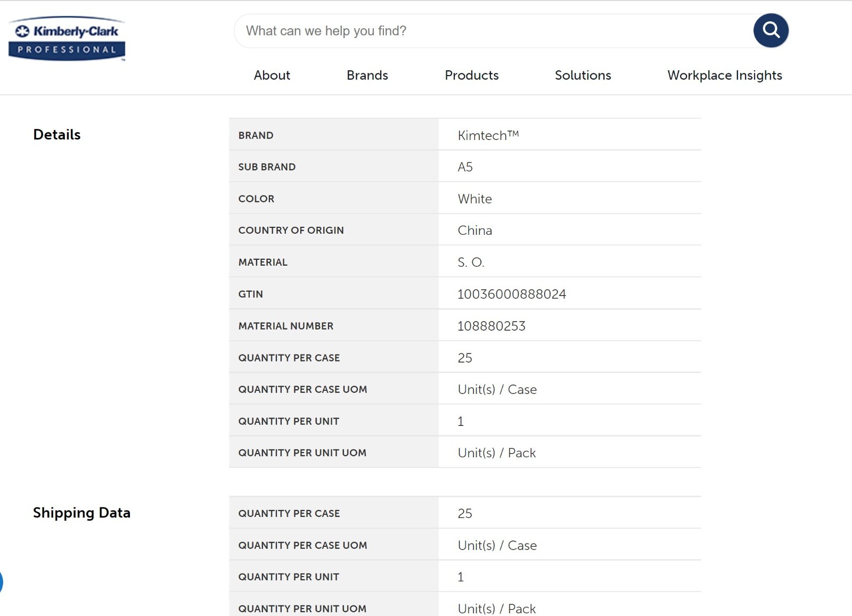Click the Kimberly-Clark Professional logo
The image size is (852, 616).
click(x=67, y=39)
